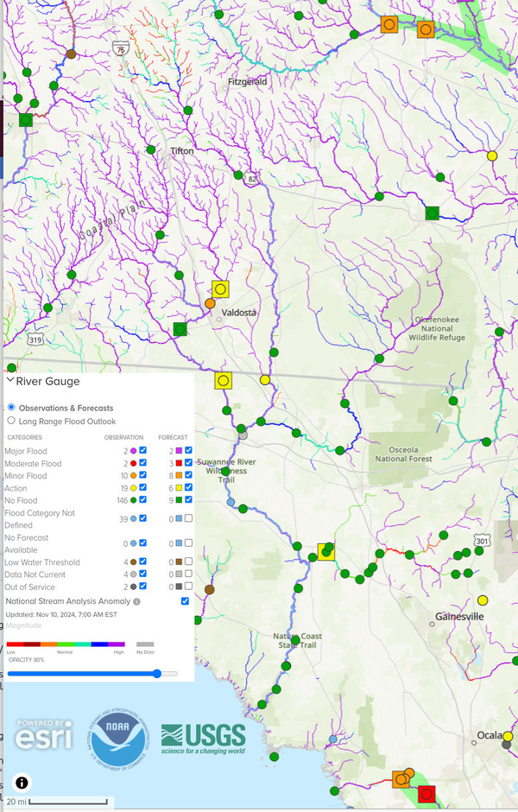The image size is (518, 812).
Task: Select green square gauge north of Okefenokee
Action: pos(432,213)
